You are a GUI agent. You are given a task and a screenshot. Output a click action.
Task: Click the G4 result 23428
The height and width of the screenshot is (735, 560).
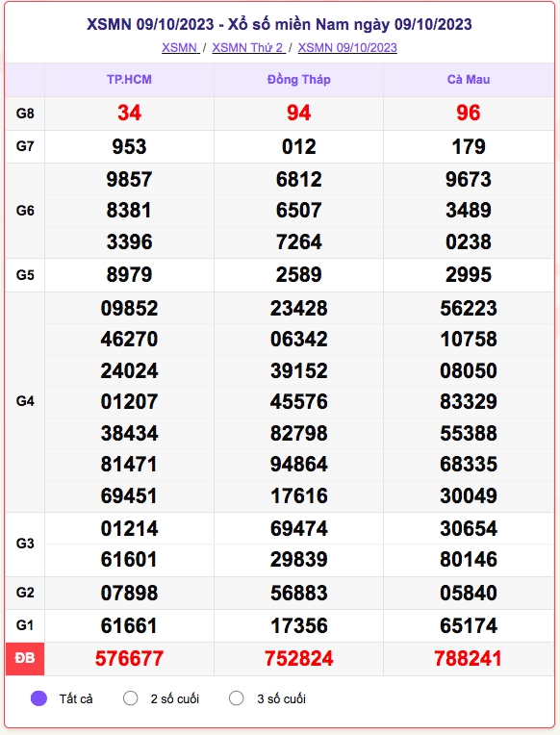coord(299,309)
